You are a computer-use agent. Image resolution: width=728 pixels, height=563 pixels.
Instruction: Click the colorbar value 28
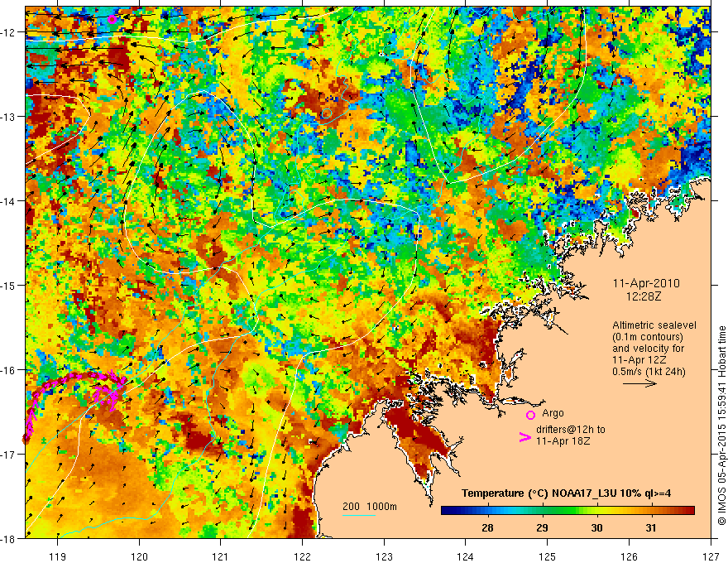pyautogui.click(x=487, y=527)
